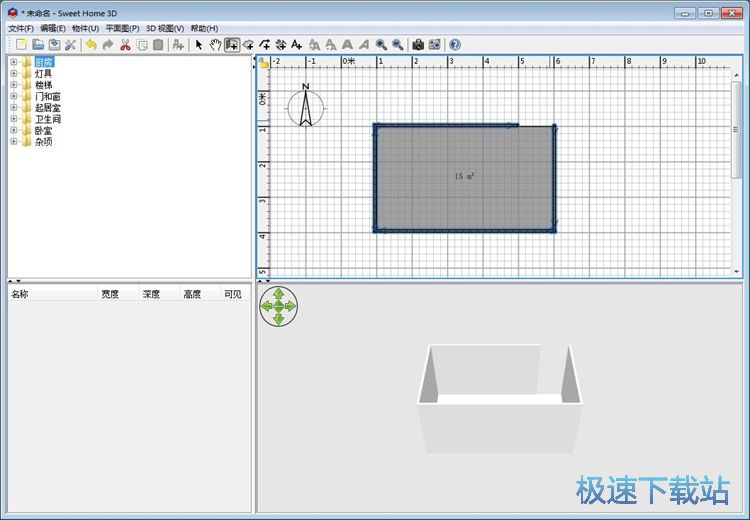Activate the Select arrow mode

(x=199, y=45)
